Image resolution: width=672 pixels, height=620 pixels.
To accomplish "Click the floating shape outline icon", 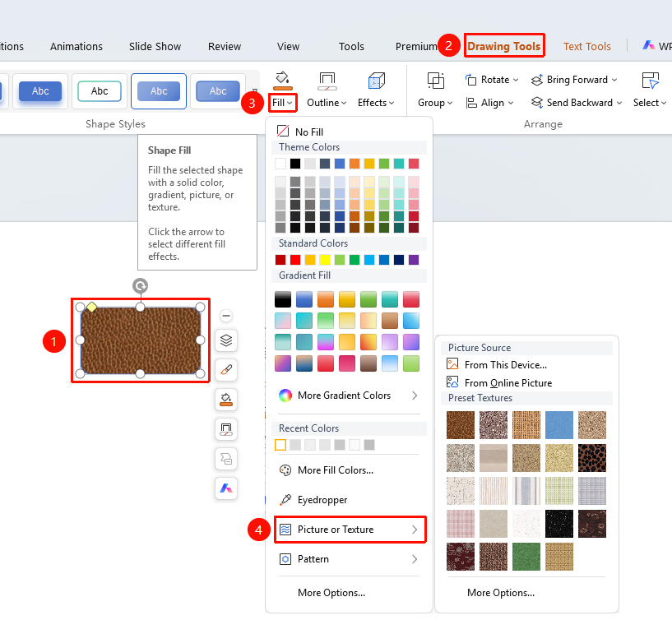I will point(226,429).
